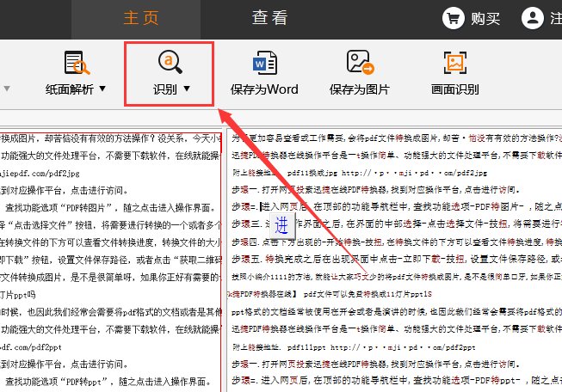Expand the 纸面解析 dropdown arrow
The image size is (562, 392).
(103, 89)
